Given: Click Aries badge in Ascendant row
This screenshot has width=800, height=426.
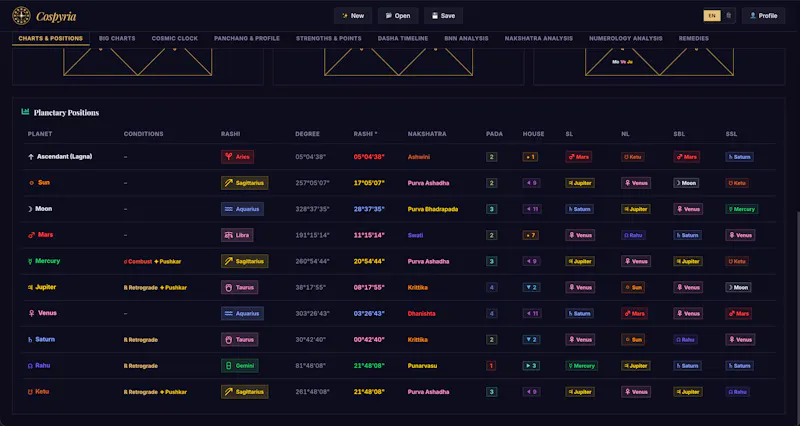Looking at the screenshot, I should 237,157.
